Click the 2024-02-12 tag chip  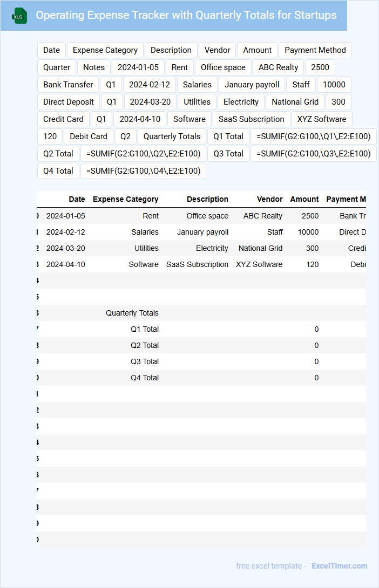click(x=150, y=85)
